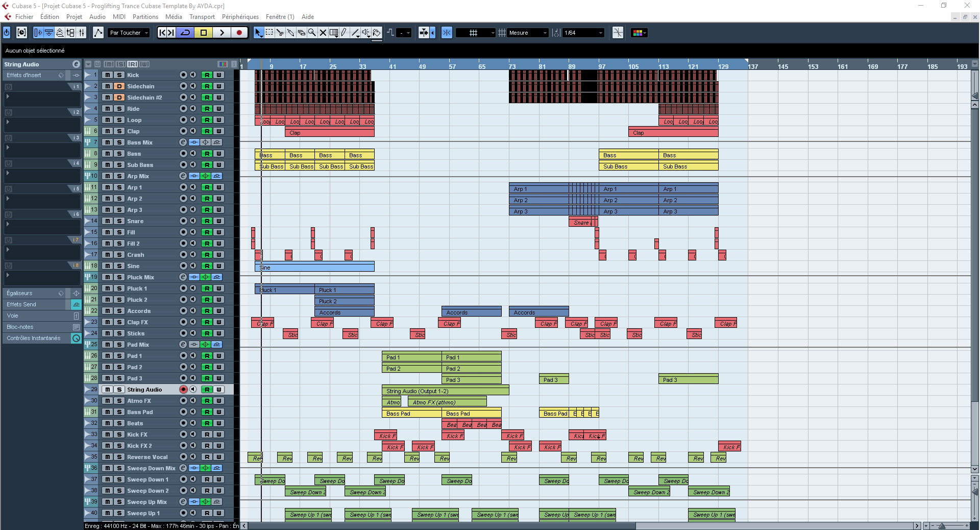Image resolution: width=980 pixels, height=530 pixels.
Task: Select the Range Selection tool
Action: 269,33
